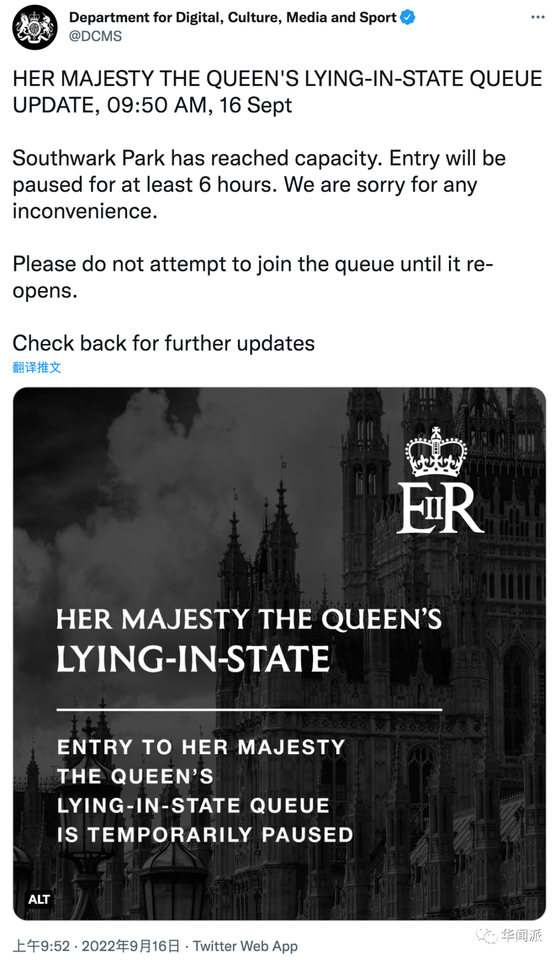Viewport: 560px width, 960px height.
Task: Open the @DCMS handle profile link
Action: click(x=95, y=36)
